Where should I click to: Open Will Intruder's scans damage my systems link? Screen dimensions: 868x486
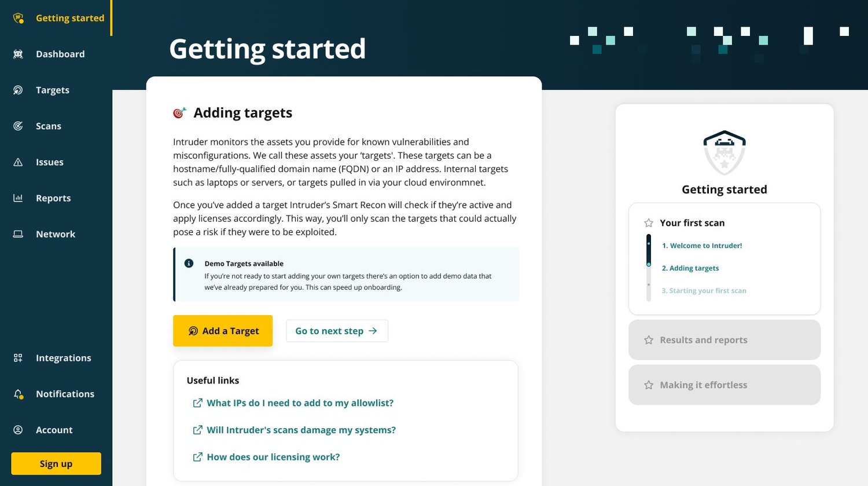click(x=301, y=430)
